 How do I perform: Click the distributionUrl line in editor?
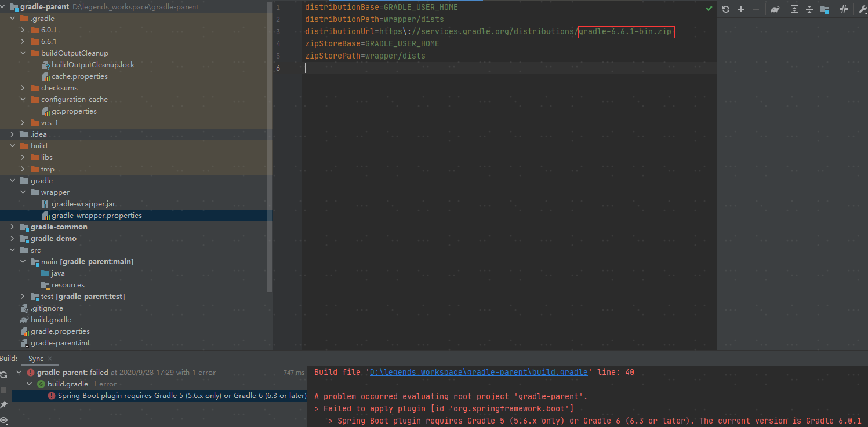[x=489, y=32]
